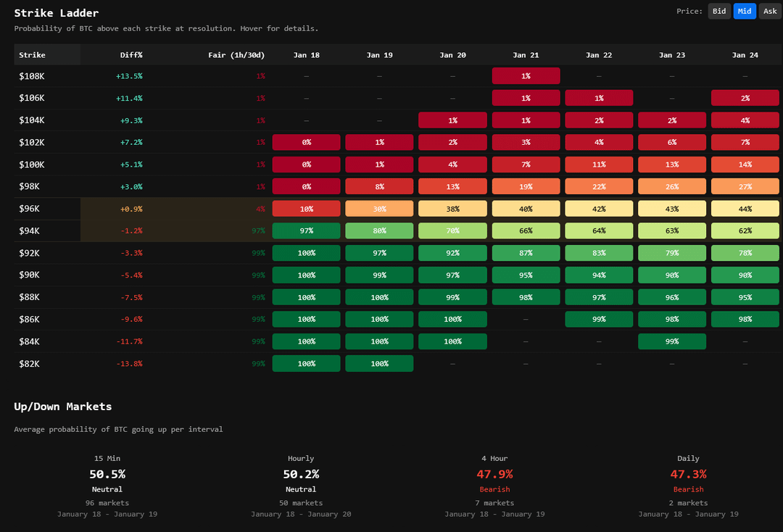
Task: Click the 13% cell for $98K on Jan 20
Action: coord(452,187)
